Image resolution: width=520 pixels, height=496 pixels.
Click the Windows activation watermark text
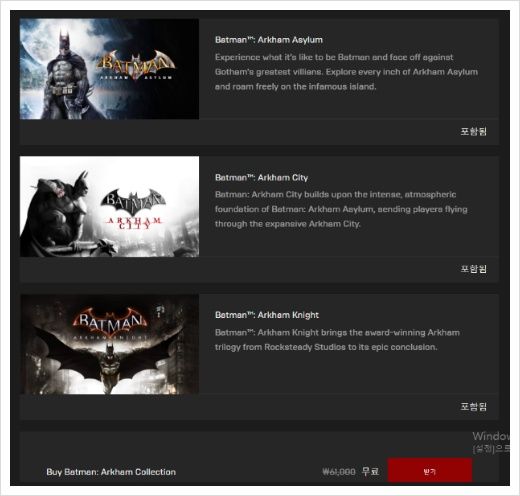pos(491,442)
